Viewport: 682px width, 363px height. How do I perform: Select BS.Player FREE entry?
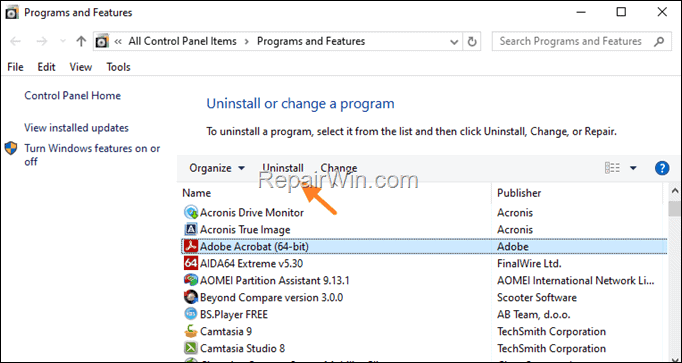[234, 314]
